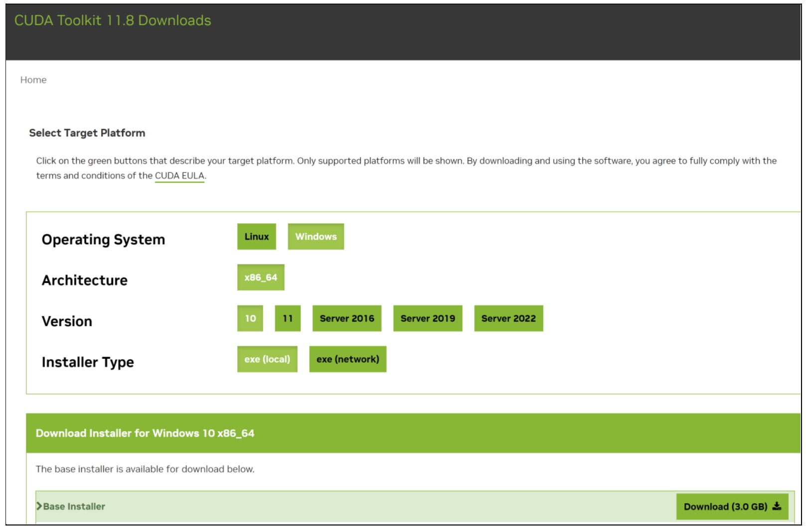
Task: Choose the Windows operating system button
Action: 316,237
